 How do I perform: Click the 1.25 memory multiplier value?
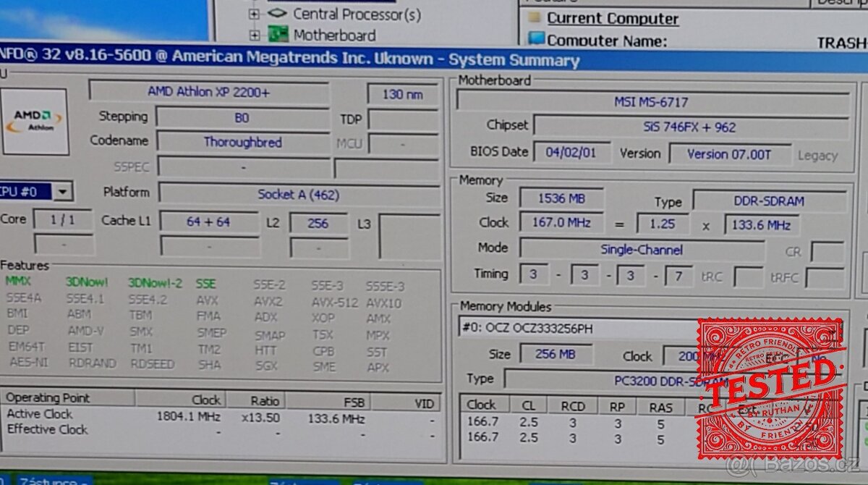(663, 224)
